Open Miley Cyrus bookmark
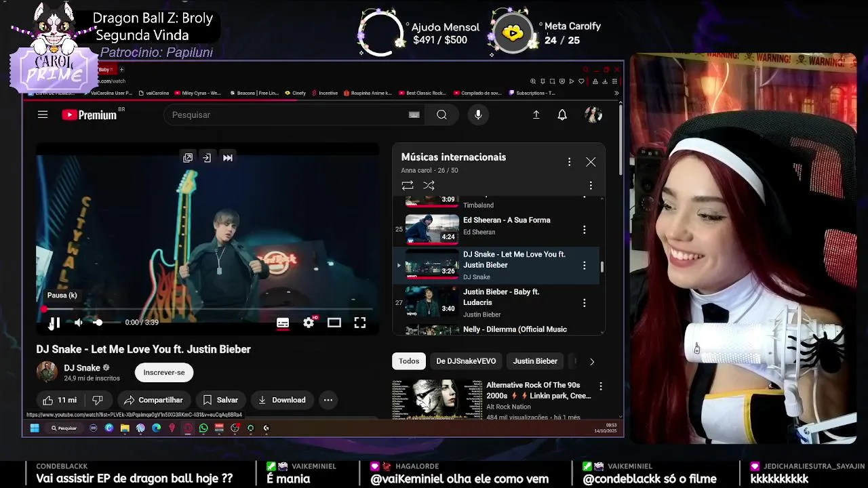Viewport: 868px width, 488px height. coord(197,93)
